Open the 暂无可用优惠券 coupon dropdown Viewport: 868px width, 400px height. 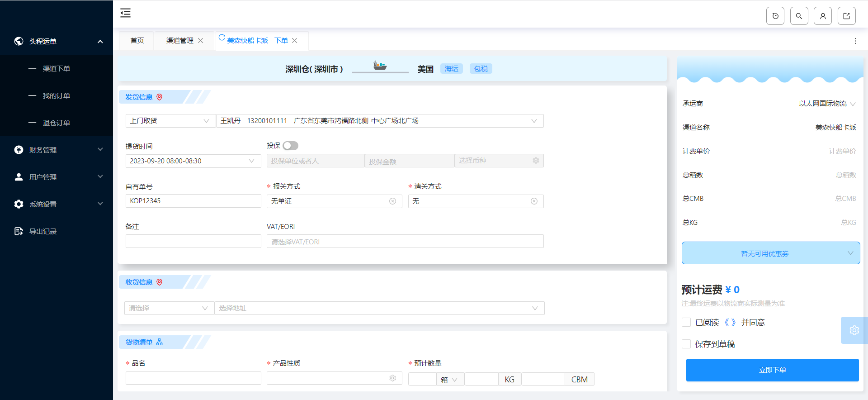771,253
